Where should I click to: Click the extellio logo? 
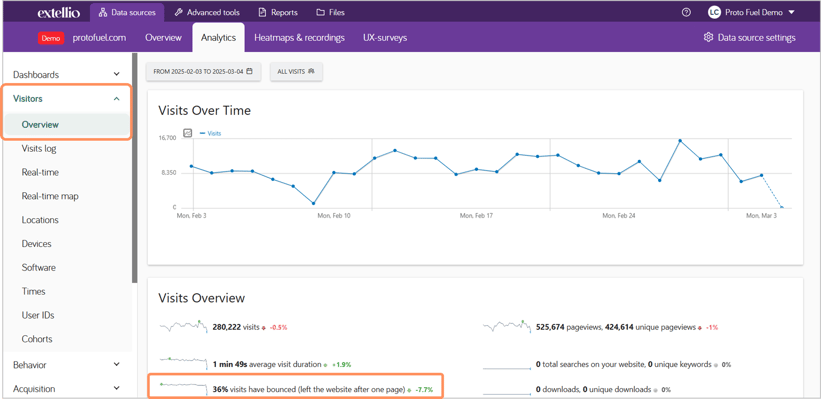click(59, 13)
